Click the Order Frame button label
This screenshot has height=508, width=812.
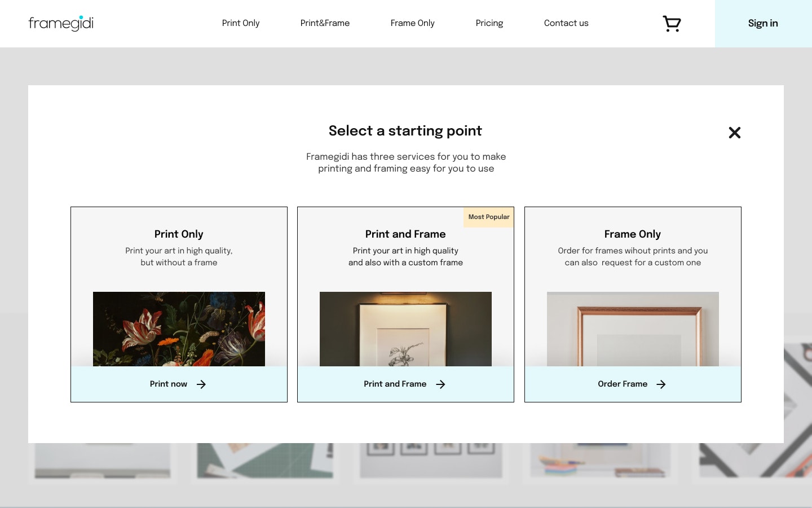[623, 384]
